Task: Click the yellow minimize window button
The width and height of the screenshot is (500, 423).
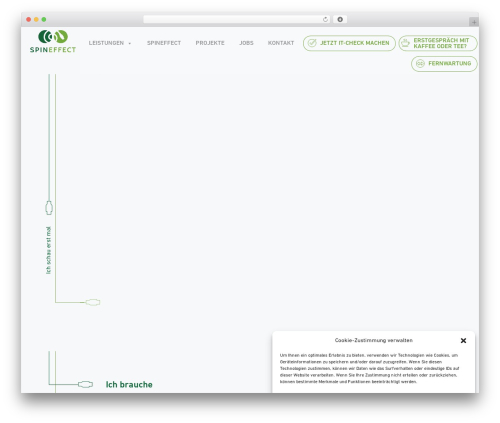Action: [x=36, y=19]
